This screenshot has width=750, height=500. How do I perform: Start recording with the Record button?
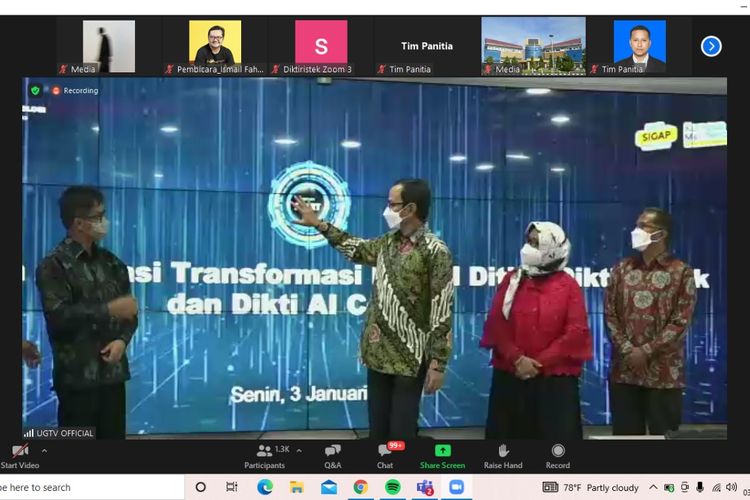(x=557, y=451)
